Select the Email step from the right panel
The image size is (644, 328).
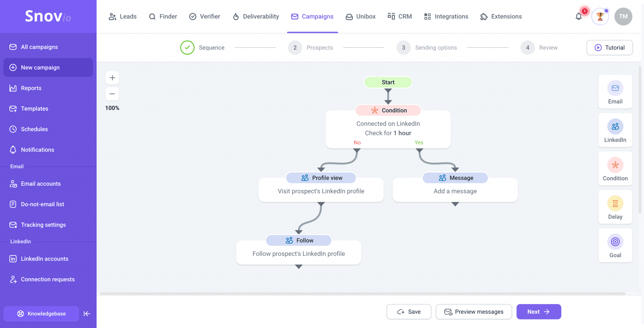[x=615, y=92]
